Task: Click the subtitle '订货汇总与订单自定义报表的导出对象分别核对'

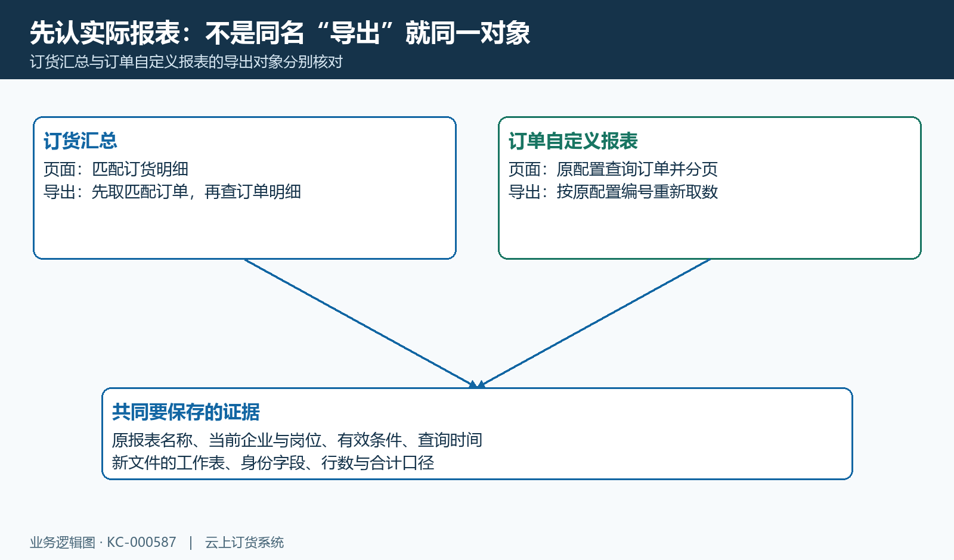Action: [186, 62]
